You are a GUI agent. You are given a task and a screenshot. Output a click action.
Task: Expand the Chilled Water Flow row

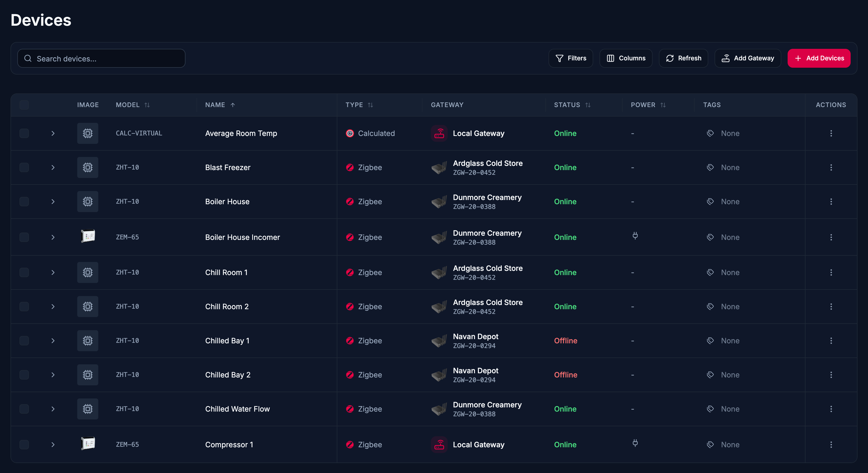click(x=53, y=409)
